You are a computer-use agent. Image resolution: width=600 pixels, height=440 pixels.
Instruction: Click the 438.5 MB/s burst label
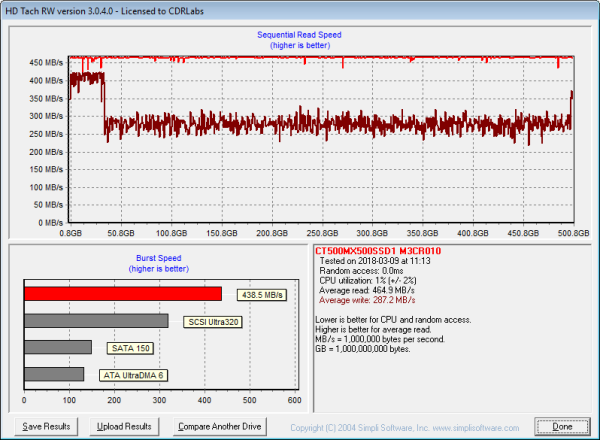(x=262, y=295)
